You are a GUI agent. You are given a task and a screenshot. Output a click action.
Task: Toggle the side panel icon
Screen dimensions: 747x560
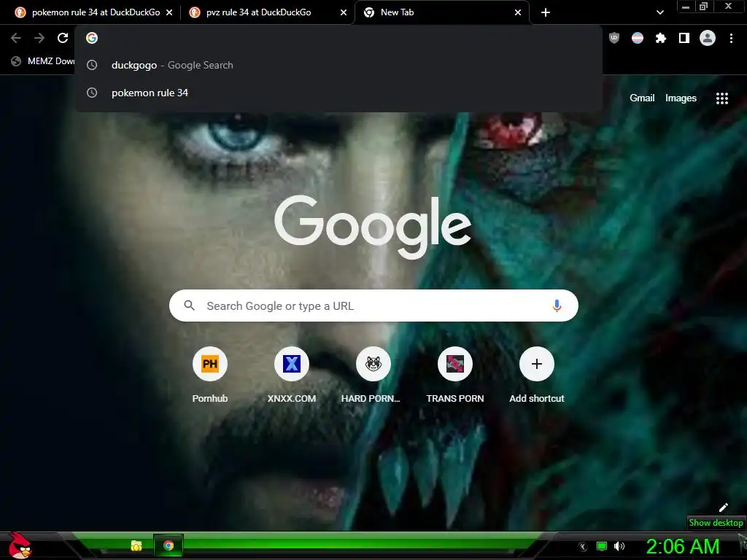click(684, 38)
